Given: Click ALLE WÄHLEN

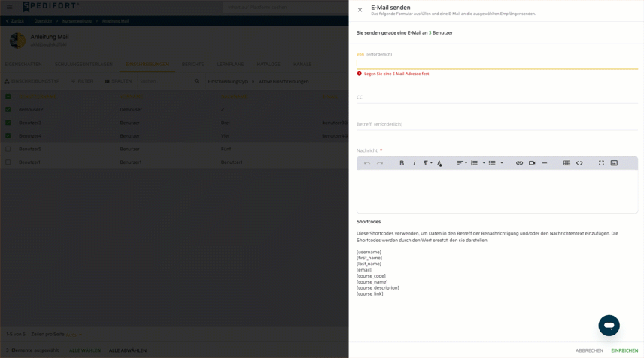Looking at the screenshot, I should click(x=85, y=350).
